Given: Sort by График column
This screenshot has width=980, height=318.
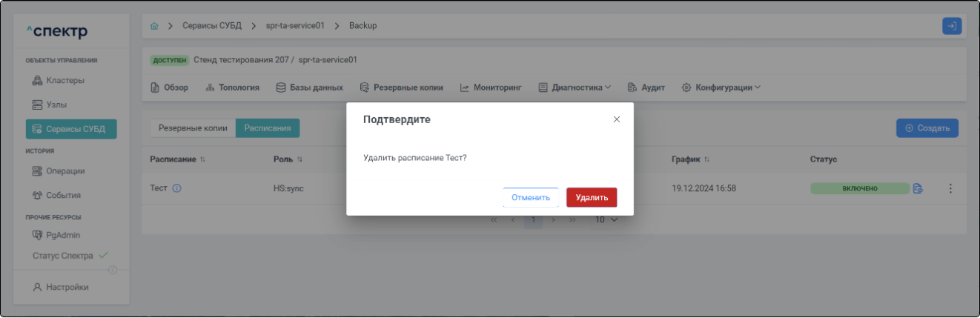Looking at the screenshot, I should [x=691, y=159].
